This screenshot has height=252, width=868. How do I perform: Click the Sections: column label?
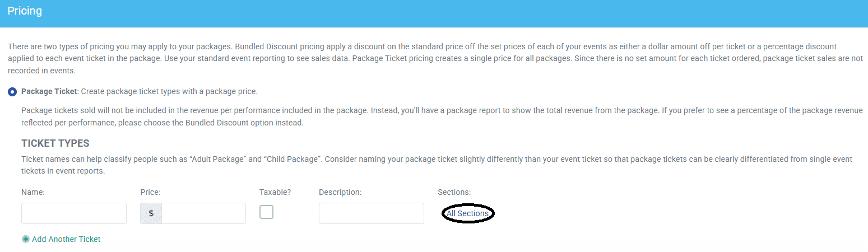coord(454,192)
